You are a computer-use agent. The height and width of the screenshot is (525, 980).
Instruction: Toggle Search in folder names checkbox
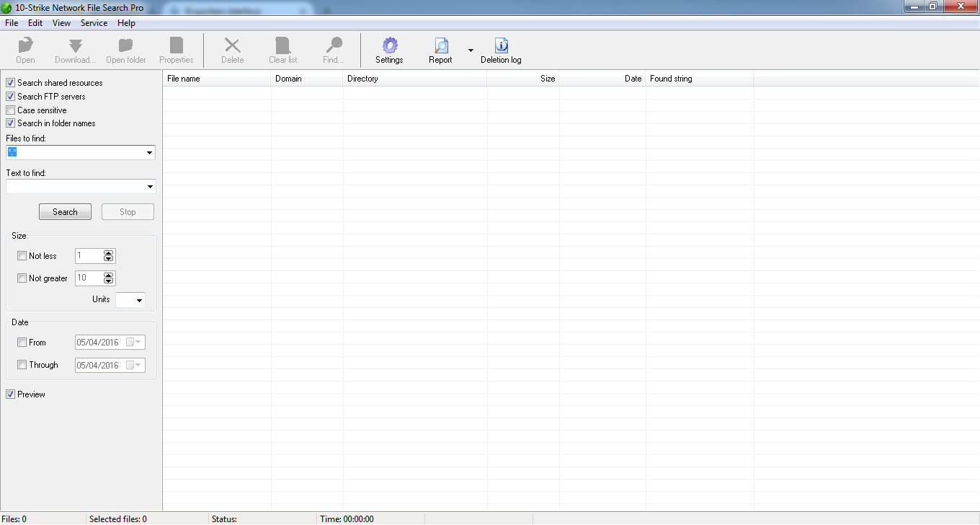coord(11,123)
